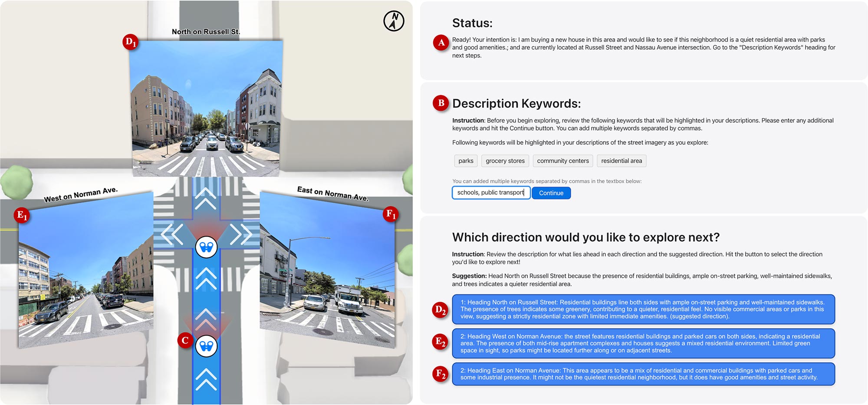Image resolution: width=868 pixels, height=405 pixels.
Task: Select the 'parks' keyword chip
Action: pos(466,161)
